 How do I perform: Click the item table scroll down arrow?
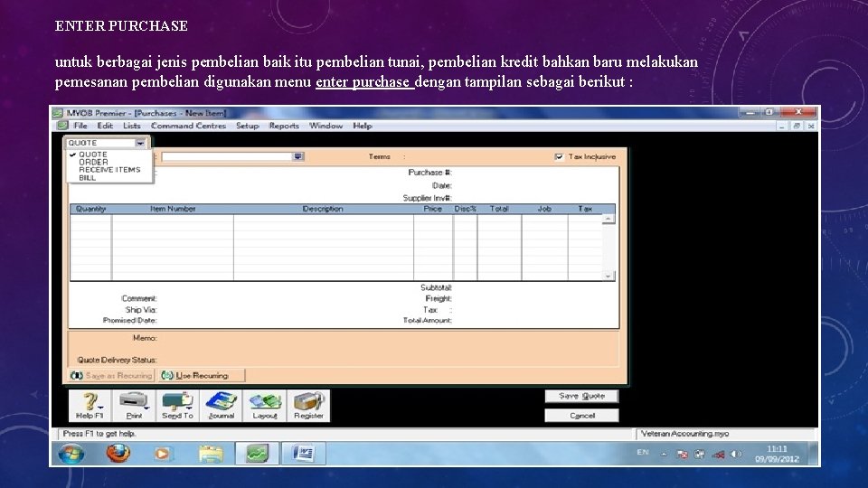coord(609,276)
